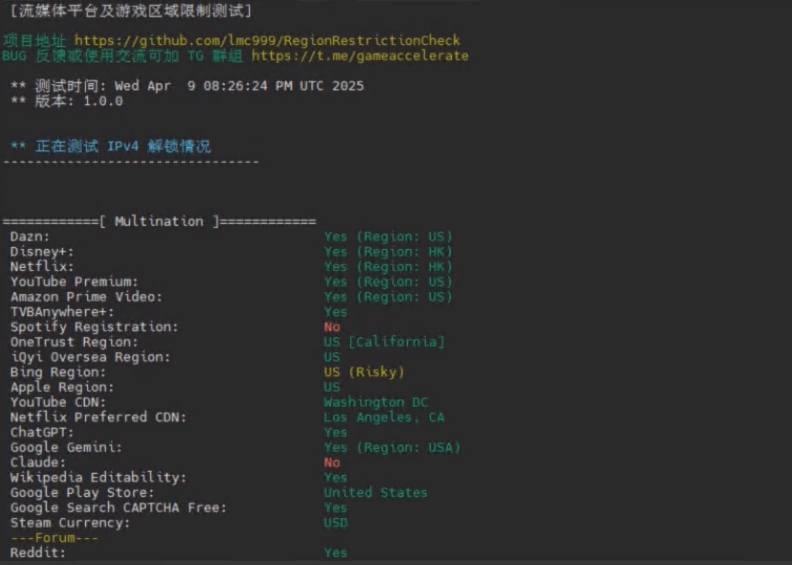
Task: Open the t.me/gameaccelerate Telegram group link
Action: click(360, 56)
